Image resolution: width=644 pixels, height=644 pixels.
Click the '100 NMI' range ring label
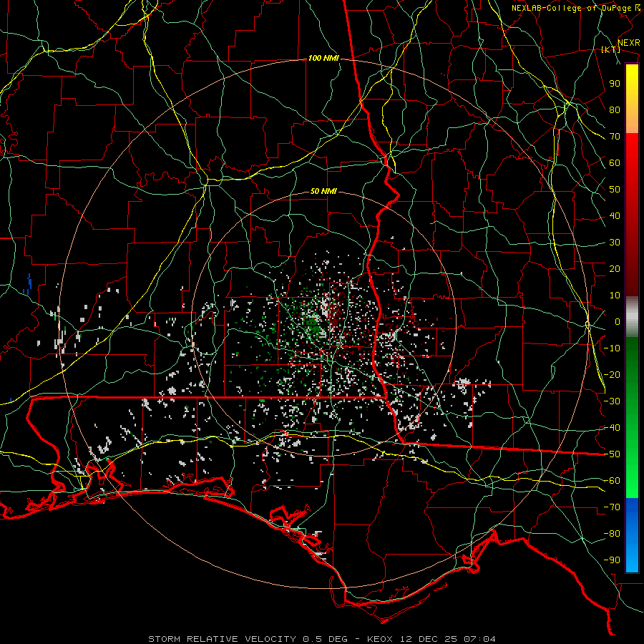click(x=323, y=59)
